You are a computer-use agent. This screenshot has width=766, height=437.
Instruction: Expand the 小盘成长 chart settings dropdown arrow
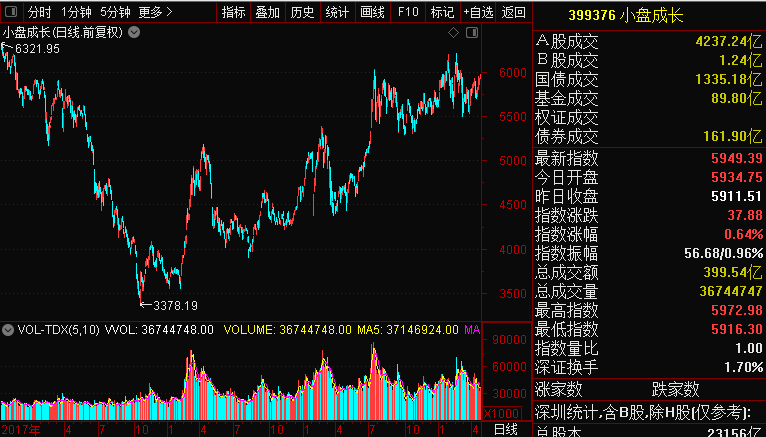pos(134,32)
